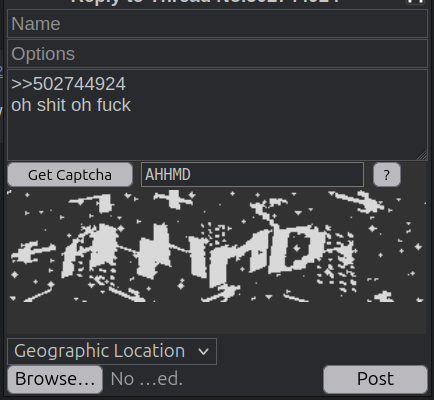The width and height of the screenshot is (434, 400).
Task: Click the Reply to Thread title bar
Action: (x=206, y=2)
